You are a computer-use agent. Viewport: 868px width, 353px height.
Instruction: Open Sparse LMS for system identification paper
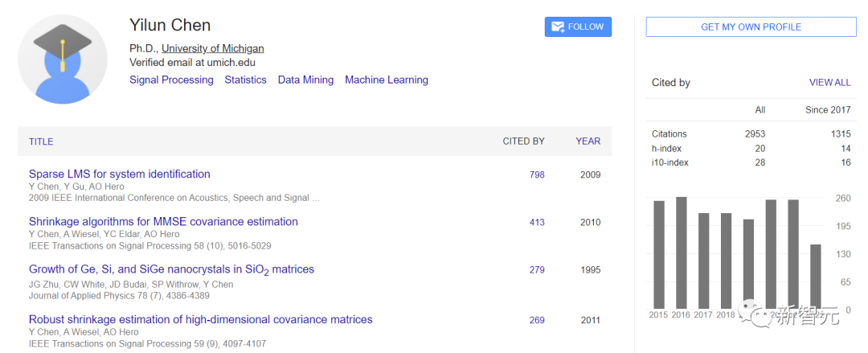[x=120, y=174]
